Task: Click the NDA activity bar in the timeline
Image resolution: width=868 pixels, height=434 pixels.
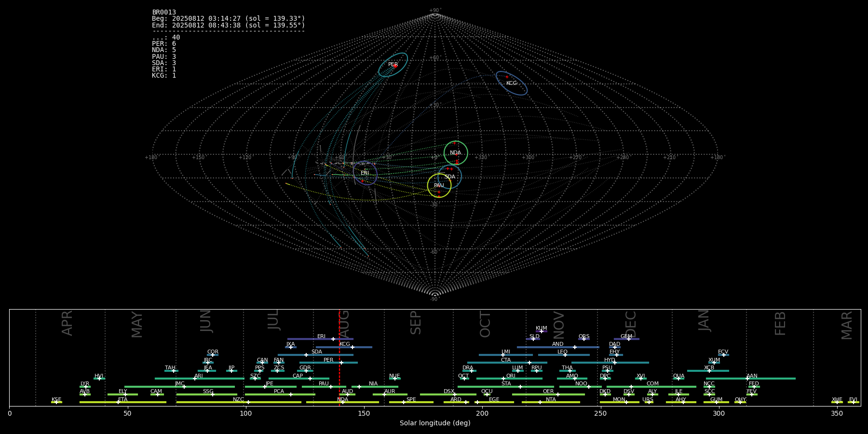Action: pyautogui.click(x=342, y=402)
